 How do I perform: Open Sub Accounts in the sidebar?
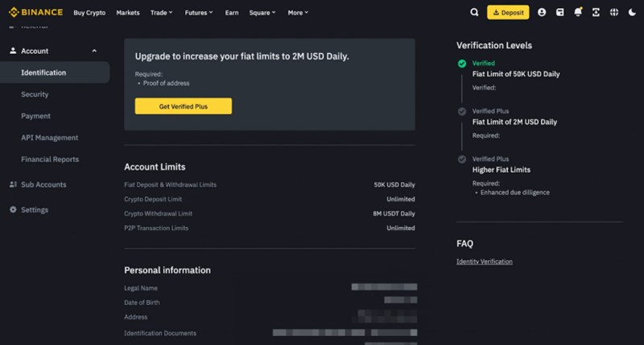tap(43, 185)
